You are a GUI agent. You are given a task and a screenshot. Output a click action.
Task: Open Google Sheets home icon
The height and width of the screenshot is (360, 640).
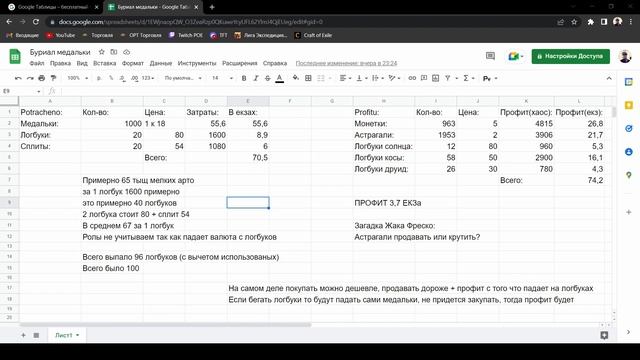point(15,56)
